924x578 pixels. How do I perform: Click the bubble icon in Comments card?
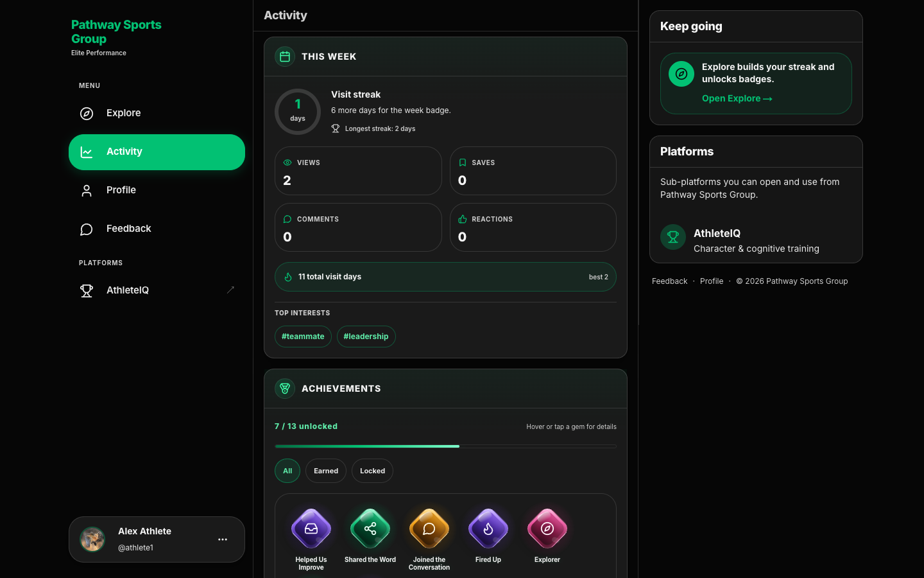tap(287, 219)
